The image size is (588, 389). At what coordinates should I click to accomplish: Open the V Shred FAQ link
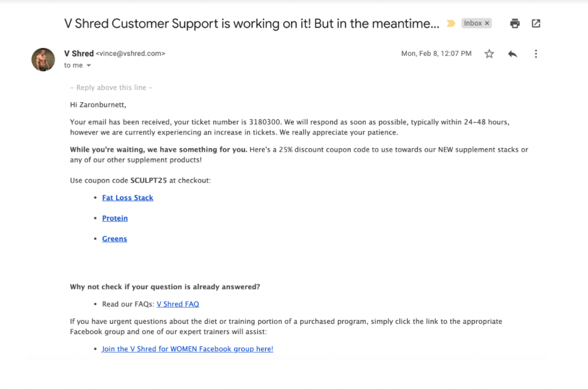pyautogui.click(x=178, y=304)
